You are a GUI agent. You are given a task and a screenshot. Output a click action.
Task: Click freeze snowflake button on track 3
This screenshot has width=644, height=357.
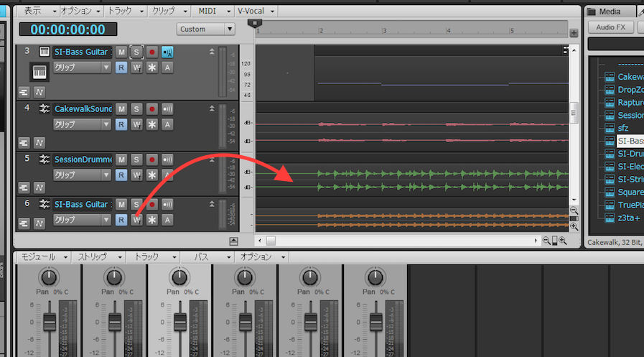(x=152, y=68)
